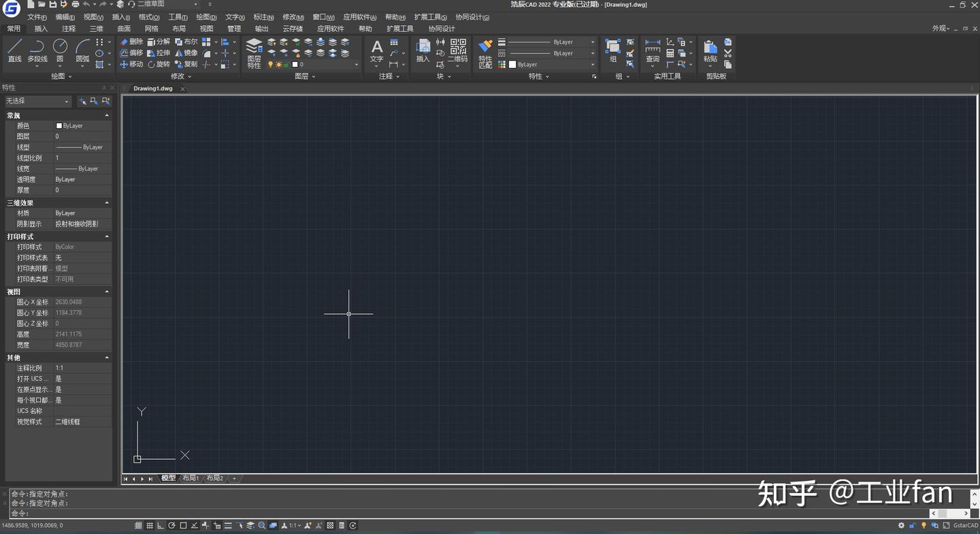Toggle ortho mode in status bar
980x534 pixels.
(x=161, y=526)
